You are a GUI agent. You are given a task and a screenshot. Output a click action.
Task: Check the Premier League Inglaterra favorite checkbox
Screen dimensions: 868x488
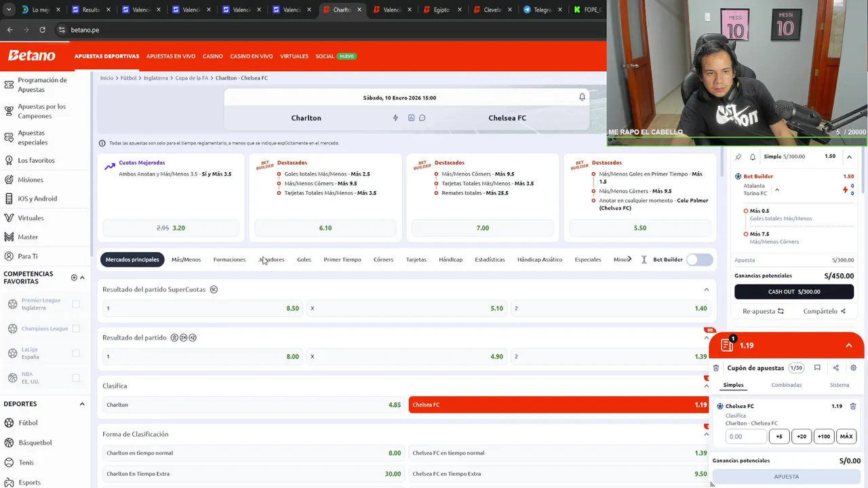tap(76, 304)
